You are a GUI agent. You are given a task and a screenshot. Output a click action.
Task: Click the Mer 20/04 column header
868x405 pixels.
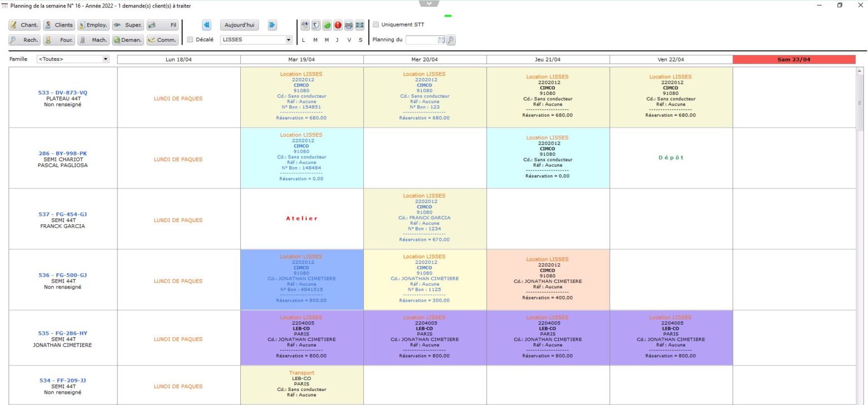click(x=424, y=59)
